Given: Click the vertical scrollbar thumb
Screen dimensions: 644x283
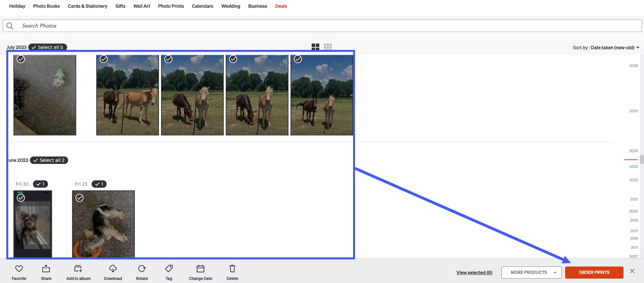Looking at the screenshot, I should point(642,159).
